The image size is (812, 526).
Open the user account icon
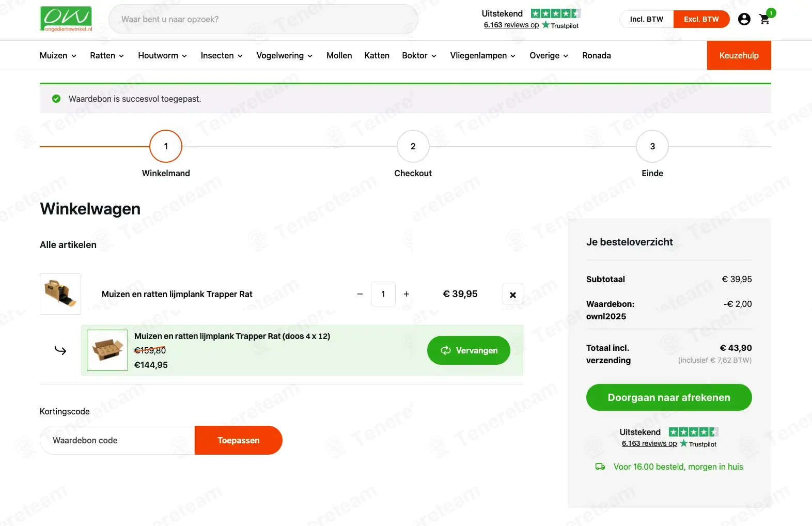coord(744,19)
